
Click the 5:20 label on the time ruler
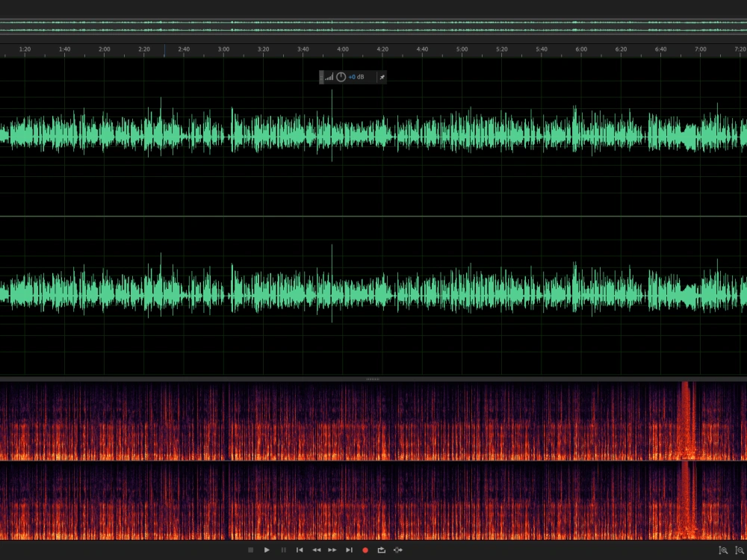[x=502, y=49]
